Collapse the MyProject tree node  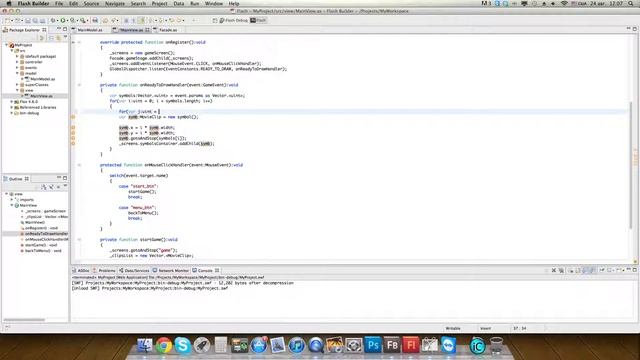coord(7,45)
